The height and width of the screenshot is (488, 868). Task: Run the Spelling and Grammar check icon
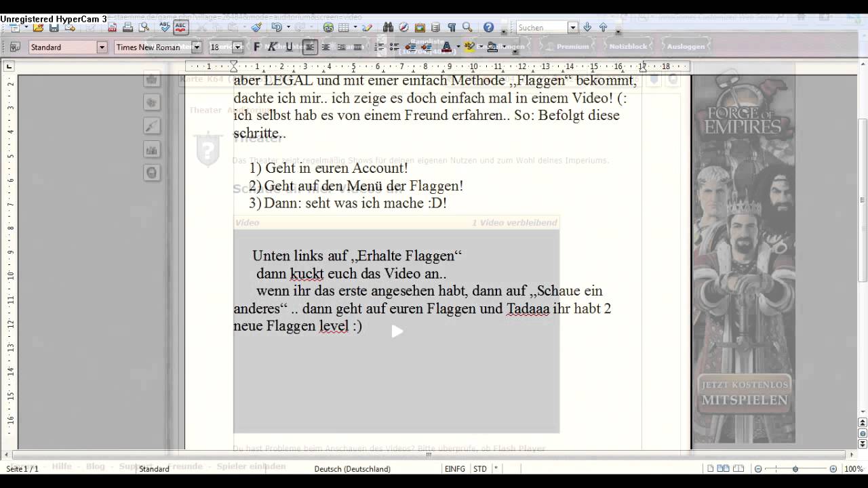click(165, 28)
